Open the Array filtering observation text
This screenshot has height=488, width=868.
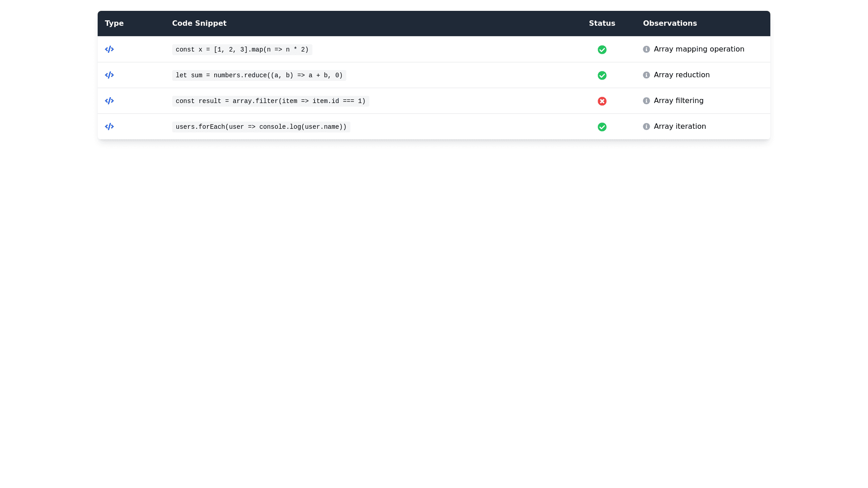coord(679,100)
